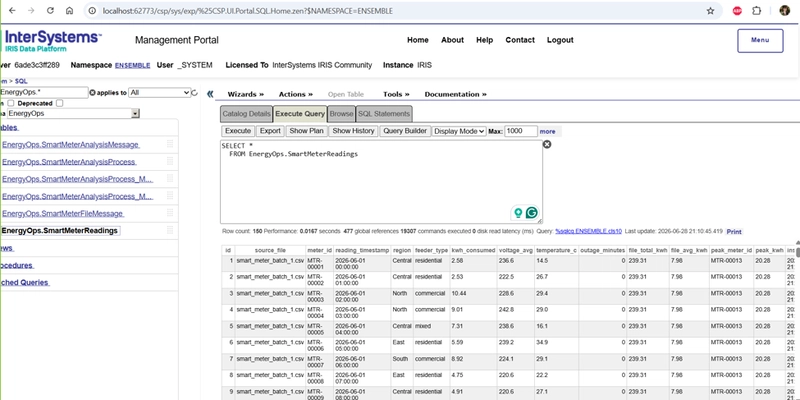Open the browser extensions puzzle icon

point(757,11)
